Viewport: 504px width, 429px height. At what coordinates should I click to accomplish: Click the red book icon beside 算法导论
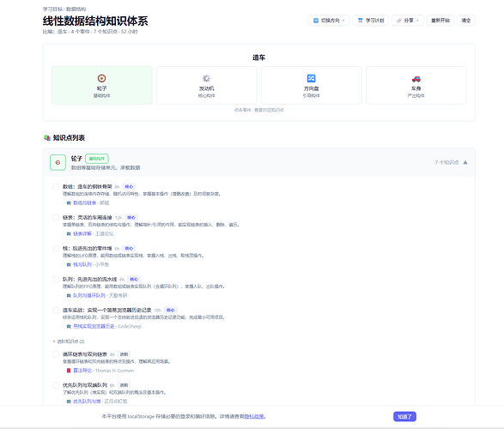(x=69, y=371)
